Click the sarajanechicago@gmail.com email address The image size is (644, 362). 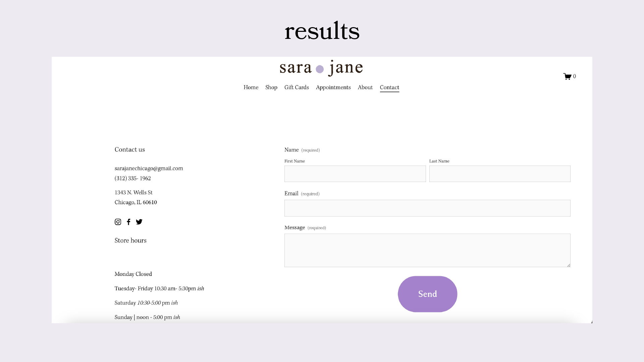click(x=149, y=169)
